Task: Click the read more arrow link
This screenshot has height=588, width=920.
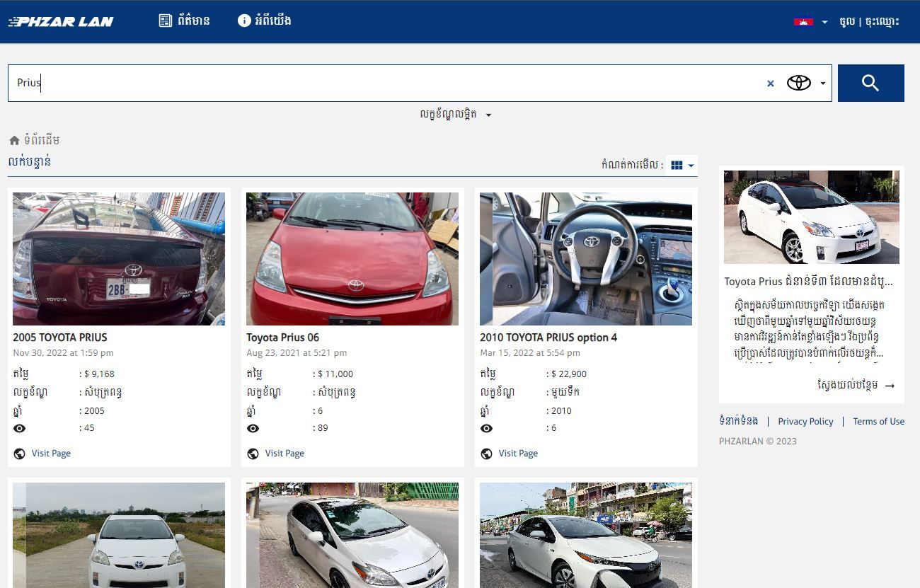Action: (856, 385)
